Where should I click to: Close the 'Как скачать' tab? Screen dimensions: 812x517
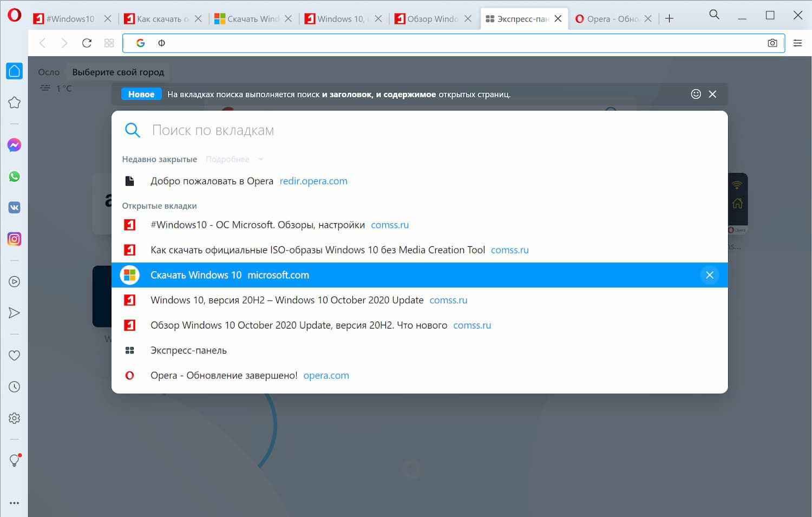tap(198, 19)
